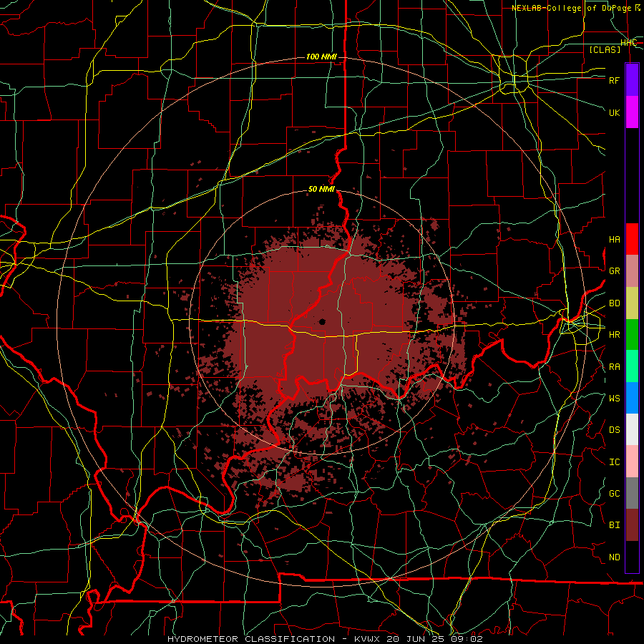Viewport: 644px width, 644px height.
Task: Click the light pink IC legend swatch
Action: coord(632,462)
